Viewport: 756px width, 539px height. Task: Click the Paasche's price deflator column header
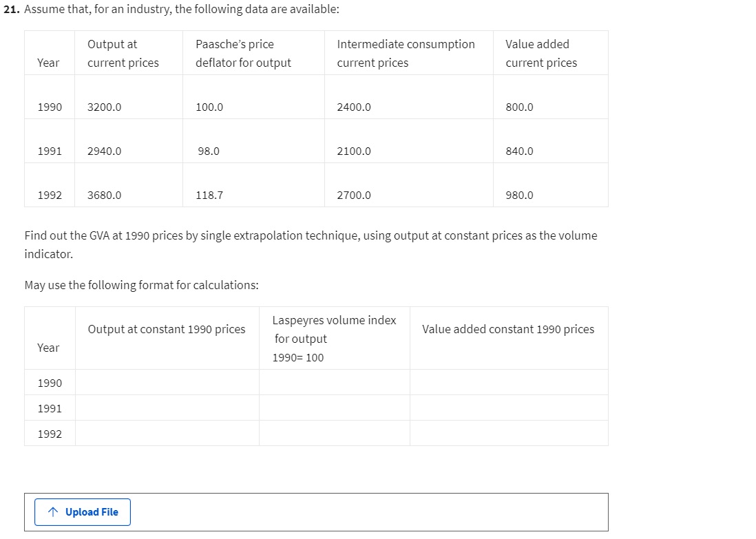pyautogui.click(x=243, y=54)
